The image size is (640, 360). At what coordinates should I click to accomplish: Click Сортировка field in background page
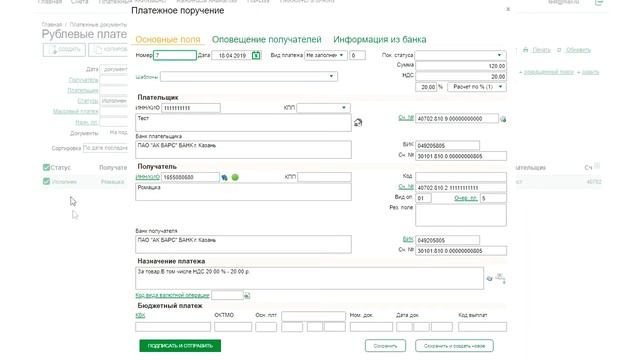coord(105,148)
